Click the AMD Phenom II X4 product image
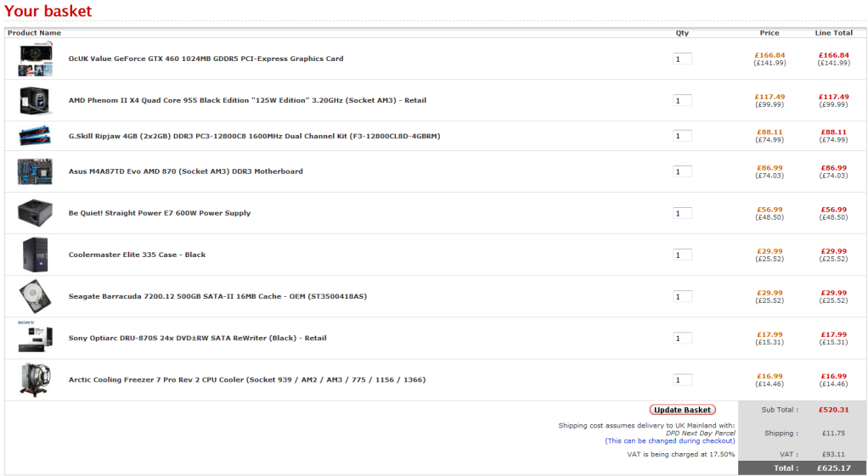Viewport: 868px width, 476px height. pyautogui.click(x=36, y=100)
